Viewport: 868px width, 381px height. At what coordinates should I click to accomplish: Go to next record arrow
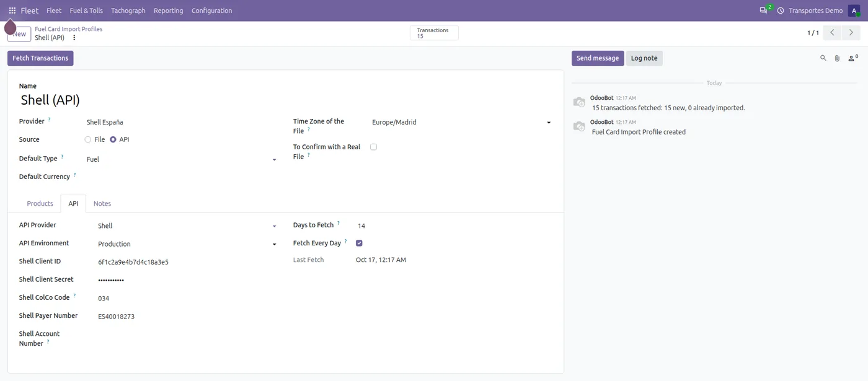(x=851, y=33)
